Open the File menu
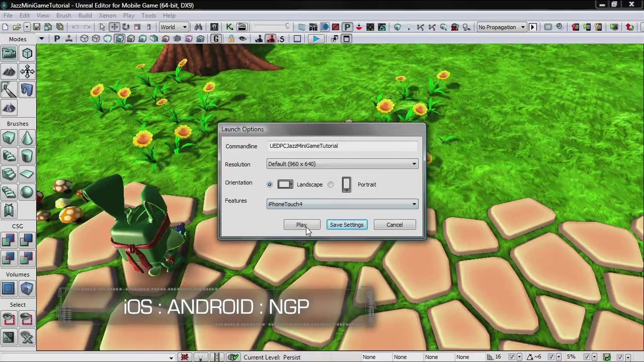This screenshot has width=644, height=362. coord(8,16)
